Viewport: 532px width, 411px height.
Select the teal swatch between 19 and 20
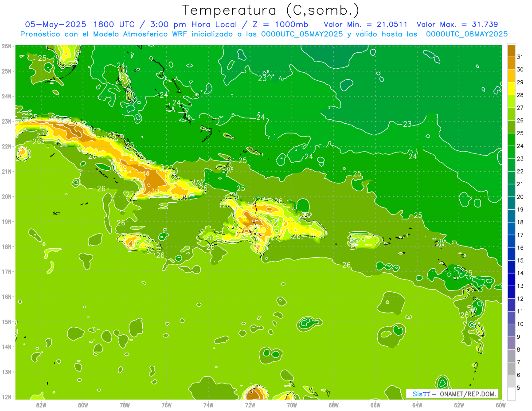coord(511,203)
